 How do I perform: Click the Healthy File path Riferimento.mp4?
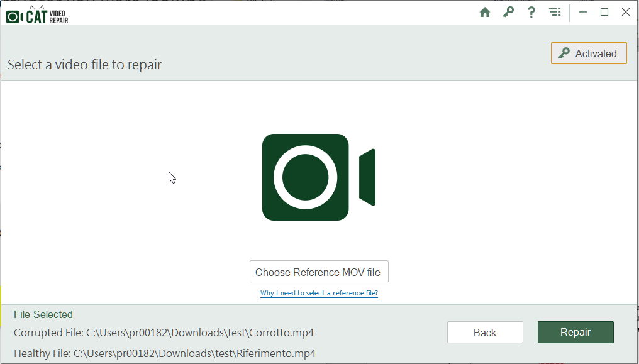coord(194,353)
